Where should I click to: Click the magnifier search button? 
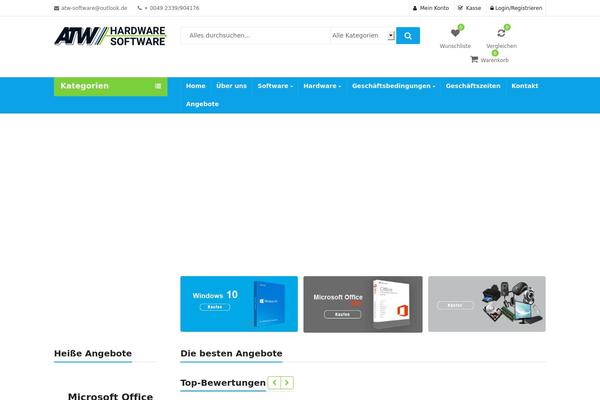(x=408, y=36)
